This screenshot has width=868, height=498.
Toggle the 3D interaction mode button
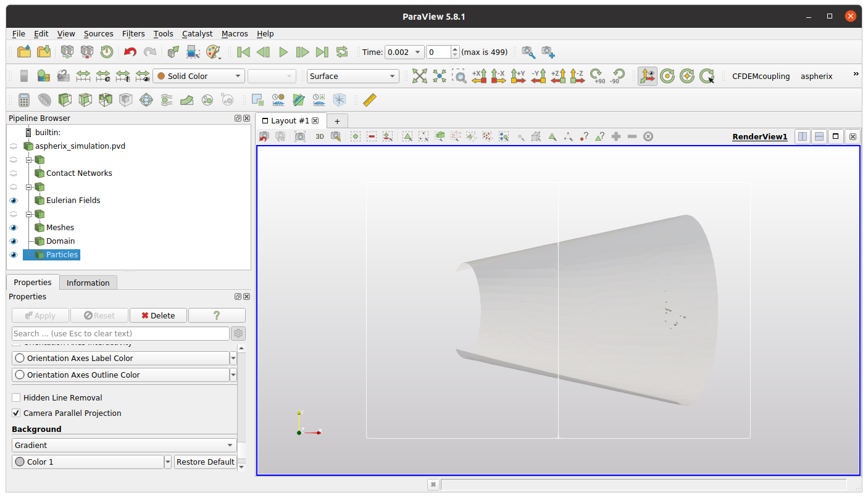tap(320, 136)
